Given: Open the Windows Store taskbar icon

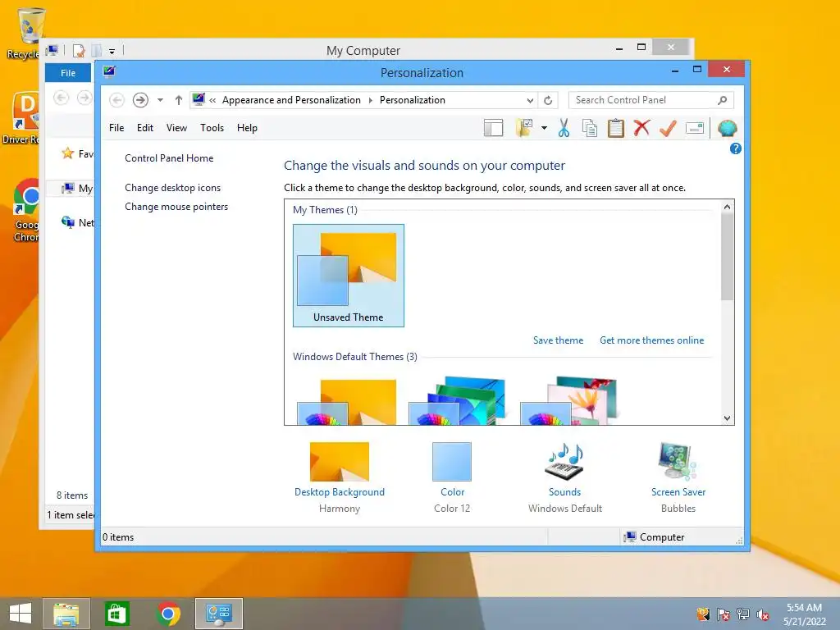Looking at the screenshot, I should pos(116,614).
